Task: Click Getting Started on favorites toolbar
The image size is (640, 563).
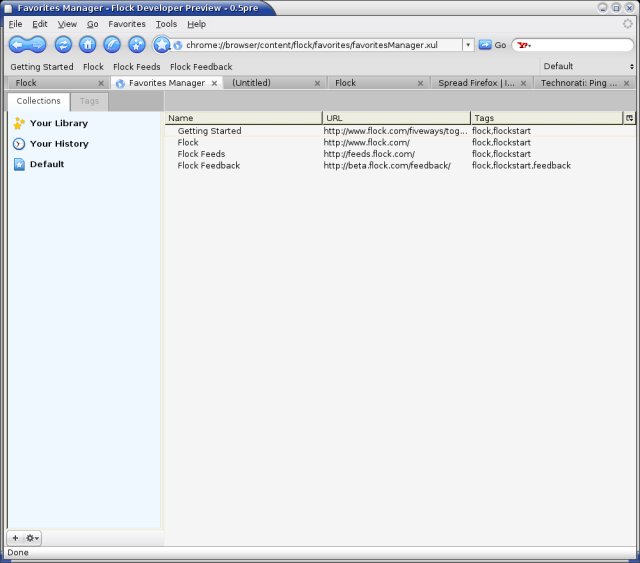Action: pyautogui.click(x=42, y=67)
